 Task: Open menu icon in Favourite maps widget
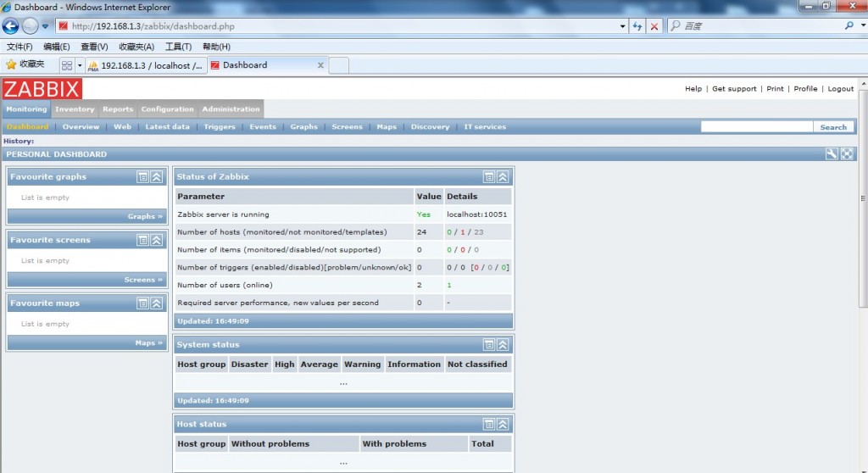[x=142, y=303]
